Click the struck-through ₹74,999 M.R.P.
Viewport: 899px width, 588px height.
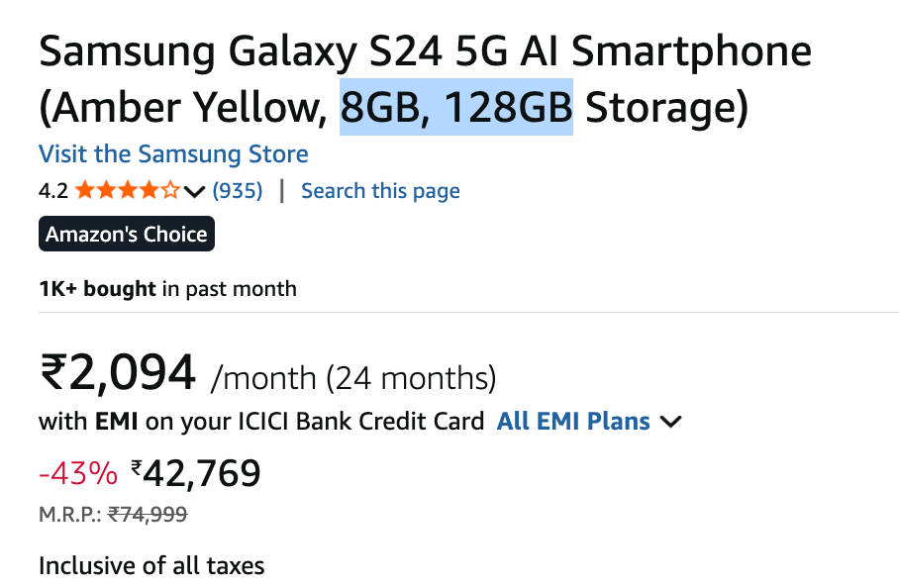pos(148,514)
